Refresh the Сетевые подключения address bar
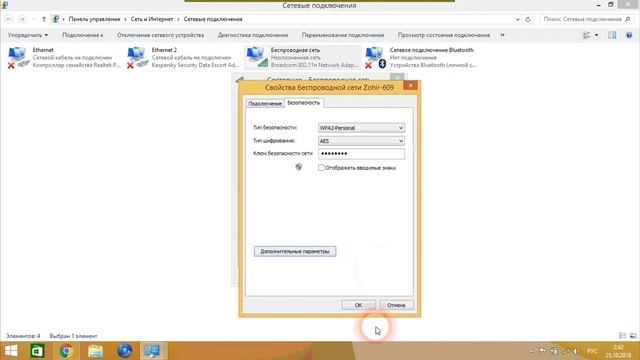The width and height of the screenshot is (640, 360). [528, 19]
